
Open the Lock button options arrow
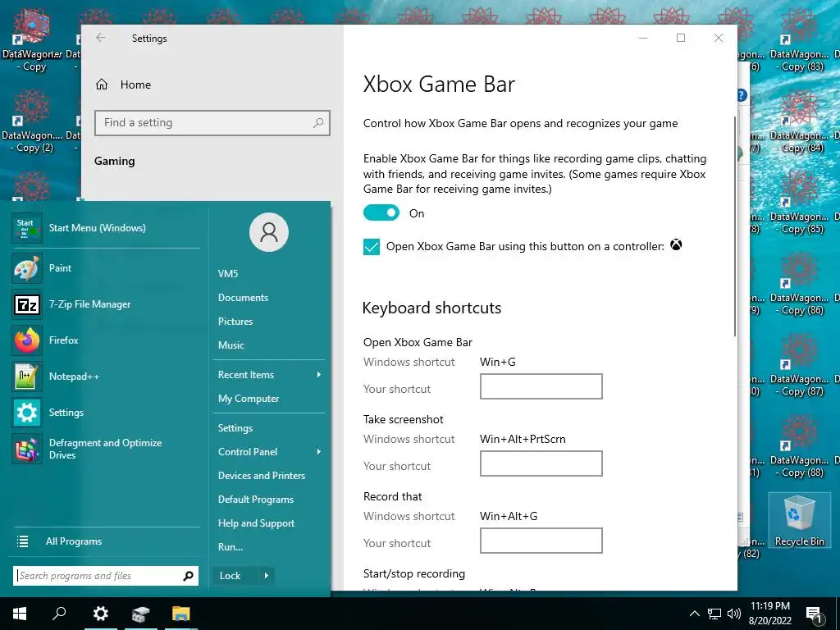[x=267, y=576]
